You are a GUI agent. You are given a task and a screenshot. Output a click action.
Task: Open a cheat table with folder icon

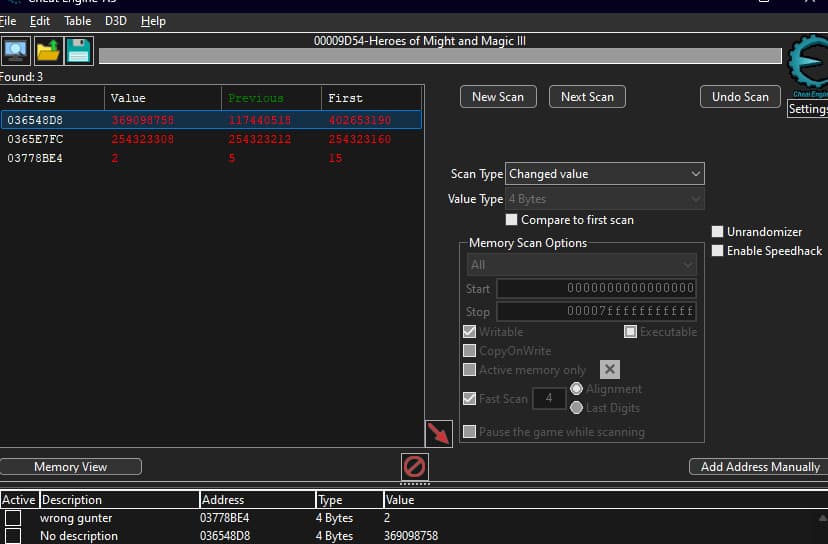pos(48,51)
